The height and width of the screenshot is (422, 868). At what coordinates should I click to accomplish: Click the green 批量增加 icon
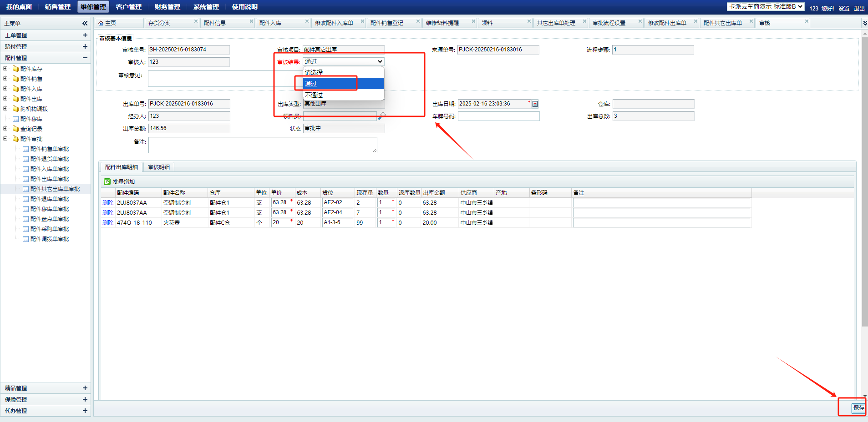(x=107, y=182)
